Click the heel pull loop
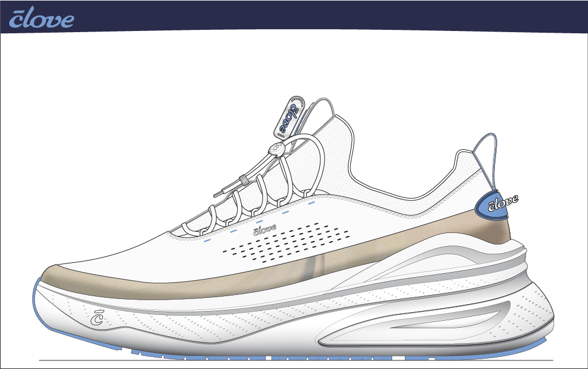The height and width of the screenshot is (369, 588). tap(486, 161)
